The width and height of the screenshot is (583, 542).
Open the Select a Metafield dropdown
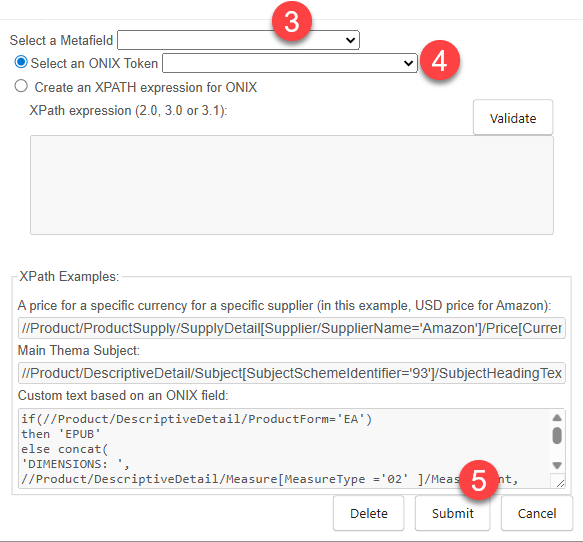tap(238, 40)
